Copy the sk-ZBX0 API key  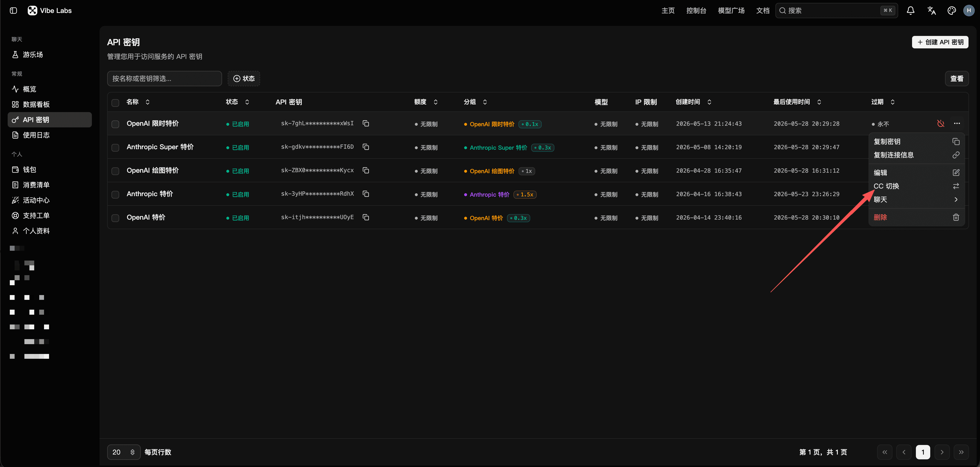click(x=366, y=171)
